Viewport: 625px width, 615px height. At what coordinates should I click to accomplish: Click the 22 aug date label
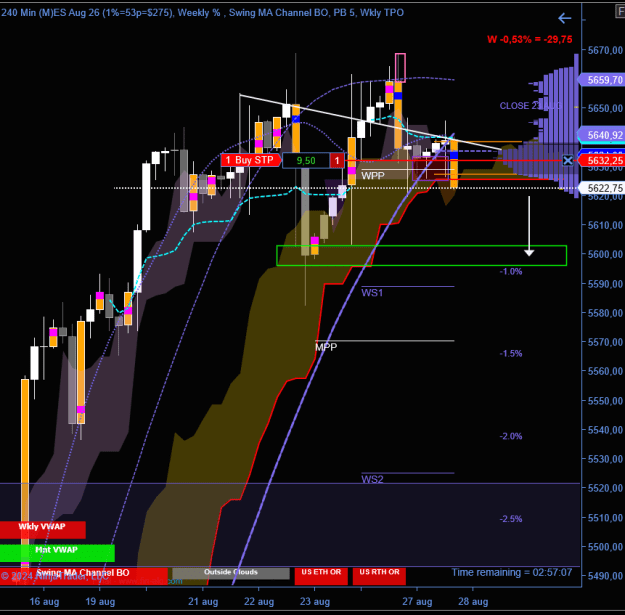259,601
